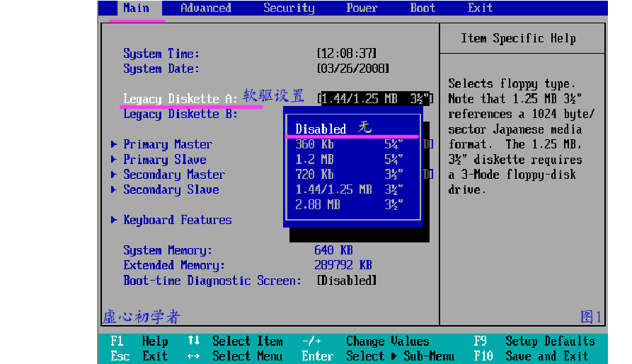Viewport: 632px width, 364px height.
Task: Open Secondary Master submenu entry
Action: click(x=174, y=175)
